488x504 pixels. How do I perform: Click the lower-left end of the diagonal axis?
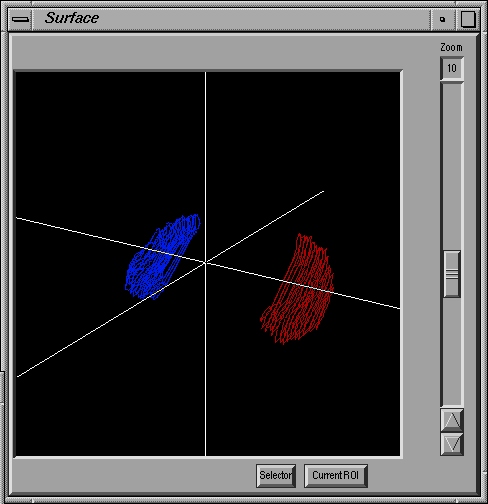coord(18,376)
